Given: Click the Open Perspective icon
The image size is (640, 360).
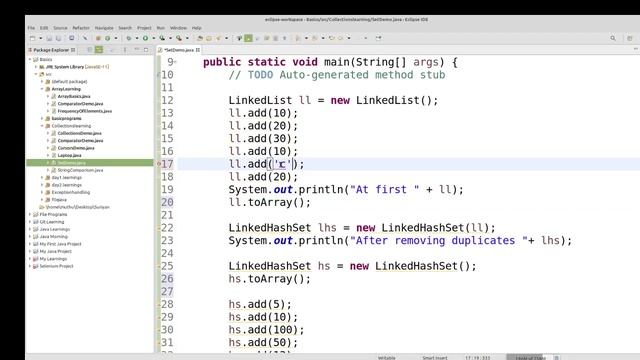Looking at the screenshot, I should pyautogui.click(x=630, y=38).
